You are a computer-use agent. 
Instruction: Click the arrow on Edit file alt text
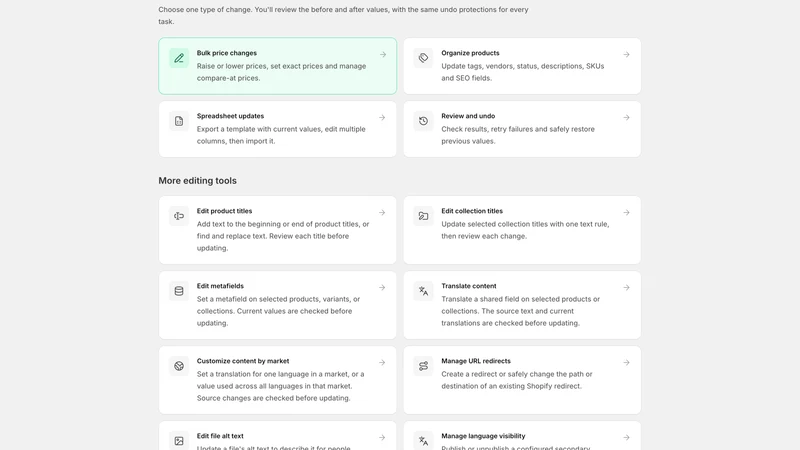[x=382, y=438]
